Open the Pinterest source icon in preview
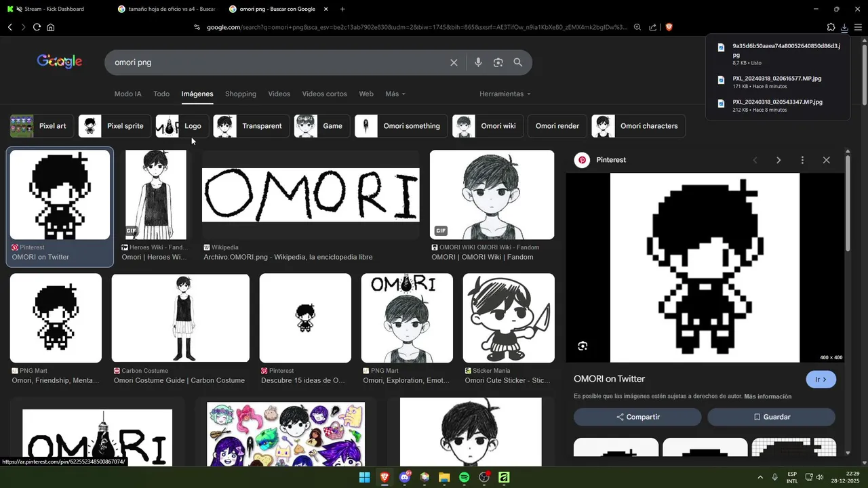 point(582,160)
